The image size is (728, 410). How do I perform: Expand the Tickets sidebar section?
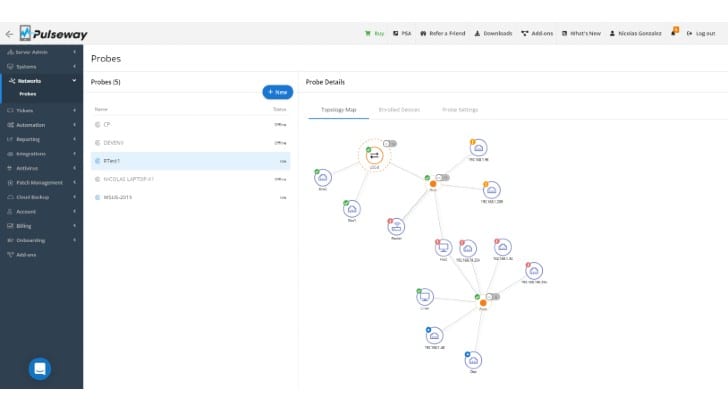pyautogui.click(x=41, y=111)
